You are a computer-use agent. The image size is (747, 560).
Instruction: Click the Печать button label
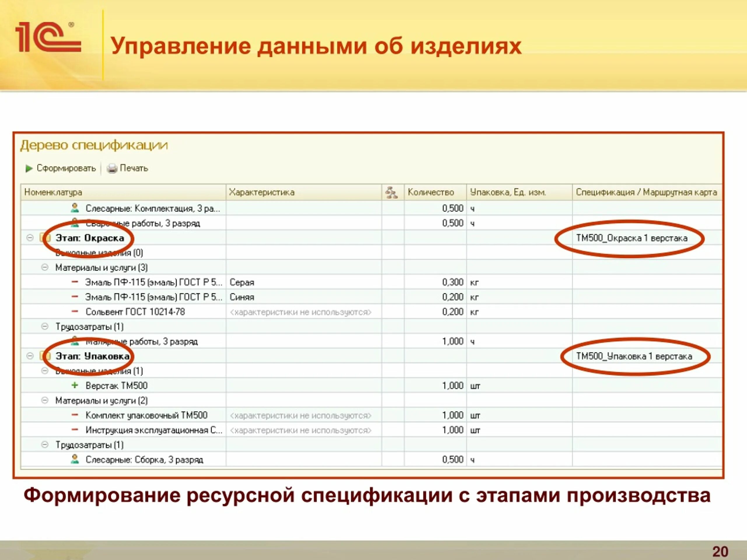134,168
